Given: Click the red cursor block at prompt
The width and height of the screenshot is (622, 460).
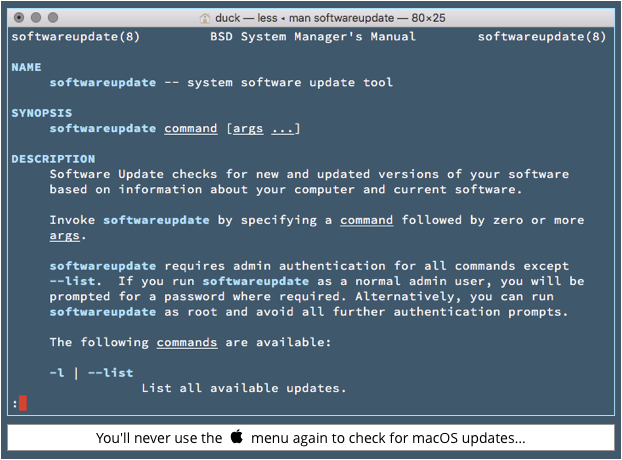Looking at the screenshot, I should click(x=23, y=403).
